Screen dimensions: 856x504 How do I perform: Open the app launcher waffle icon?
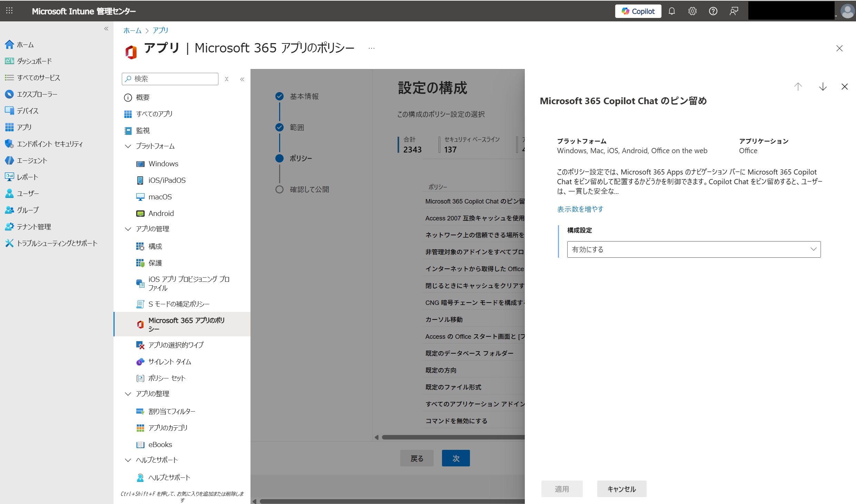click(9, 11)
